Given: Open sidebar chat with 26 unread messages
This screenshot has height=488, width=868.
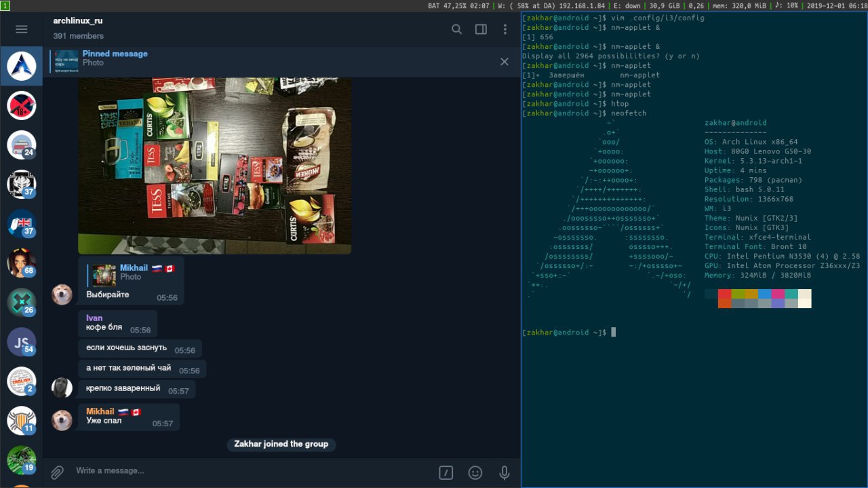Looking at the screenshot, I should tap(21, 302).
